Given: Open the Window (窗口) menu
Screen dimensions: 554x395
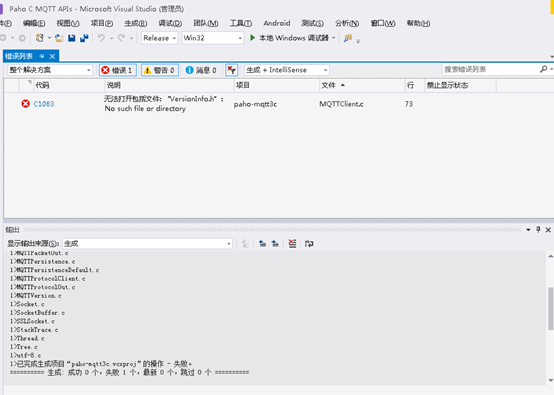Looking at the screenshot, I should point(383,23).
